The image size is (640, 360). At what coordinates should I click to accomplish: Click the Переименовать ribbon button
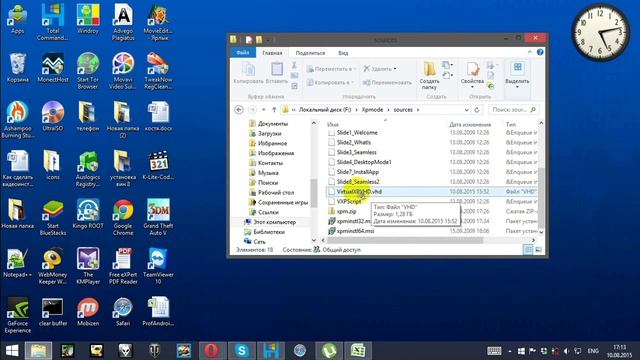pyautogui.click(x=387, y=82)
